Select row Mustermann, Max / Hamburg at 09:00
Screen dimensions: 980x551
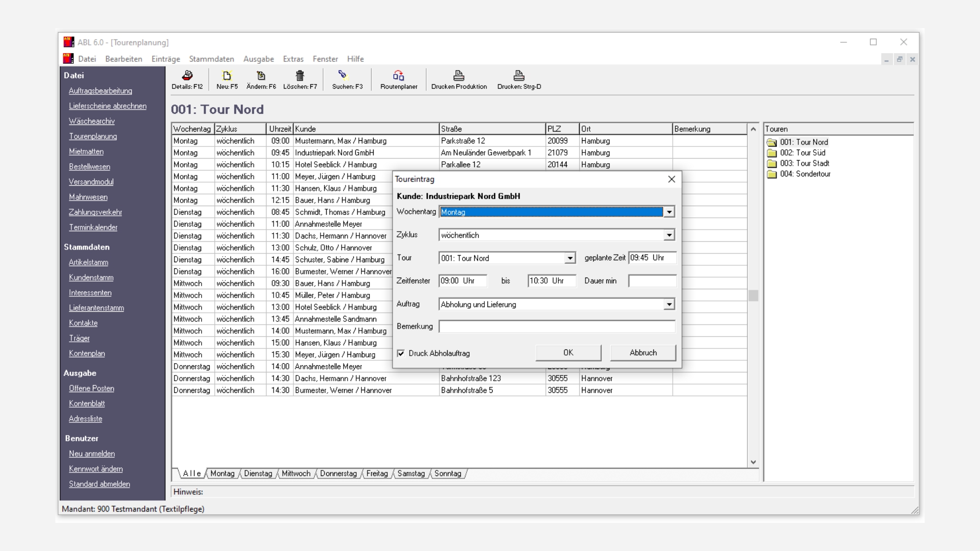coord(459,141)
